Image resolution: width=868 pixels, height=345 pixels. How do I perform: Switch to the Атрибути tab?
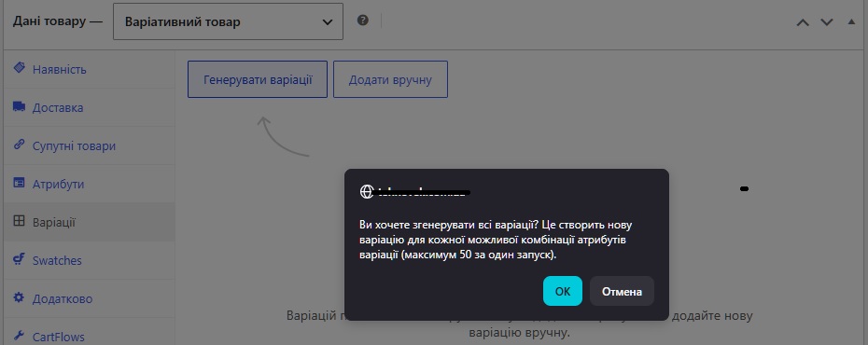[89, 184]
